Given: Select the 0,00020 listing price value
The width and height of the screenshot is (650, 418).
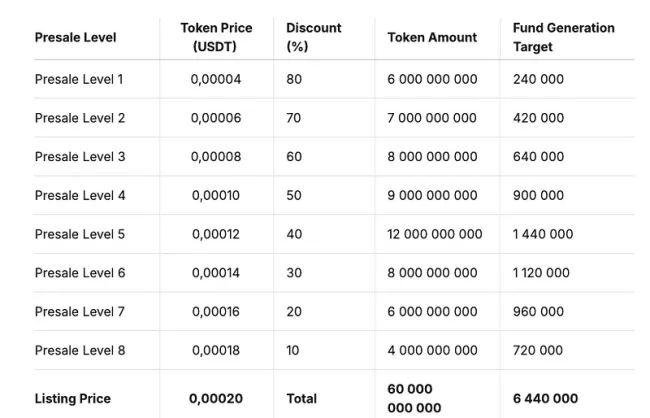Looking at the screenshot, I should [x=216, y=398].
